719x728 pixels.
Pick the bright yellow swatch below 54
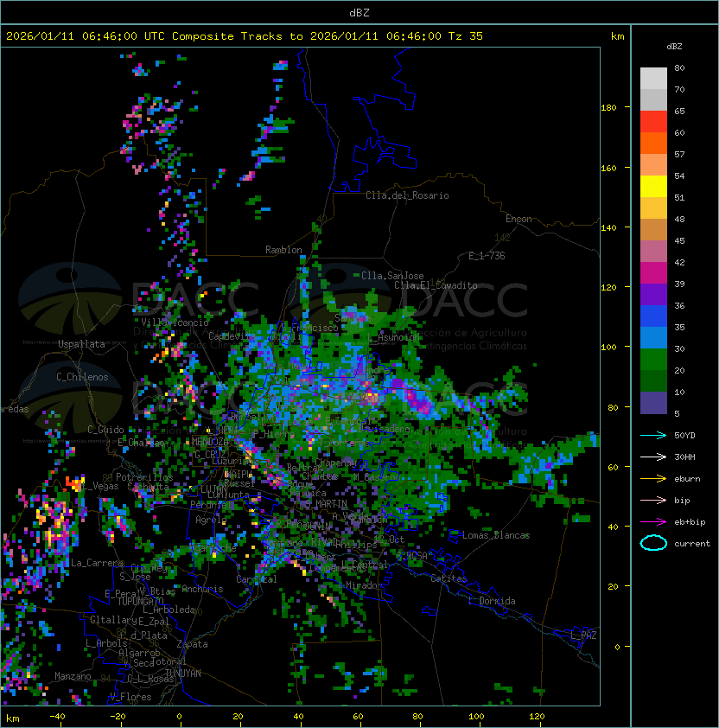[x=653, y=186]
